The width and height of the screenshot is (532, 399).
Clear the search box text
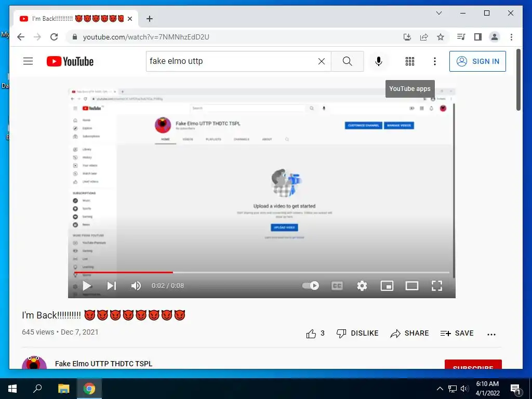pyautogui.click(x=321, y=61)
